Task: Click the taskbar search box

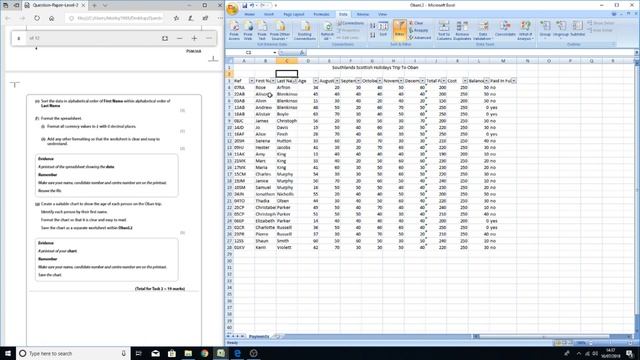Action: (x=73, y=353)
